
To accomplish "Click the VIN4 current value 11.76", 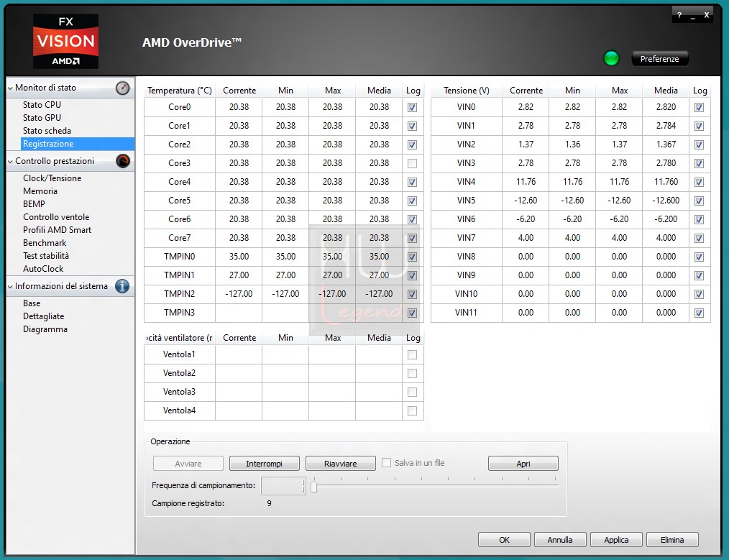I will [526, 182].
